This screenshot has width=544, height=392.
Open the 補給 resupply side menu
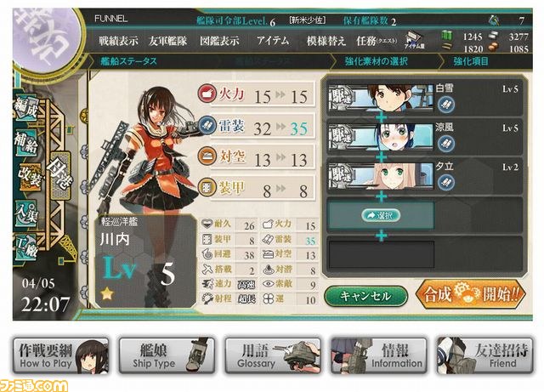[x=26, y=142]
